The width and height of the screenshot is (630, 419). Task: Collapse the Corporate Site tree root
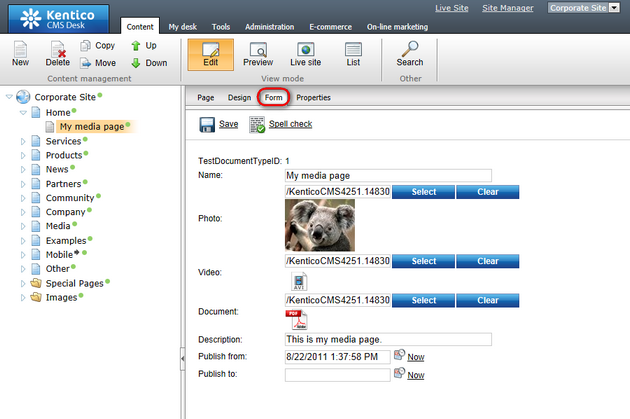click(x=9, y=97)
